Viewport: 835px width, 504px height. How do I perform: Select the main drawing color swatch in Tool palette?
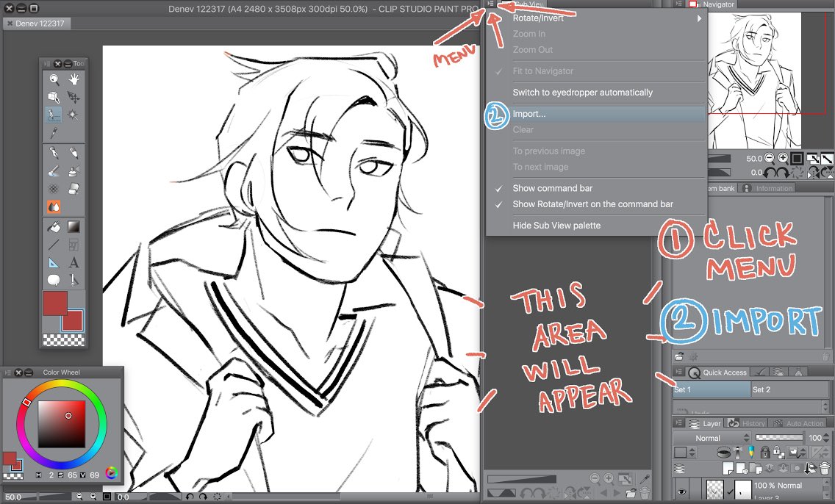(x=55, y=303)
